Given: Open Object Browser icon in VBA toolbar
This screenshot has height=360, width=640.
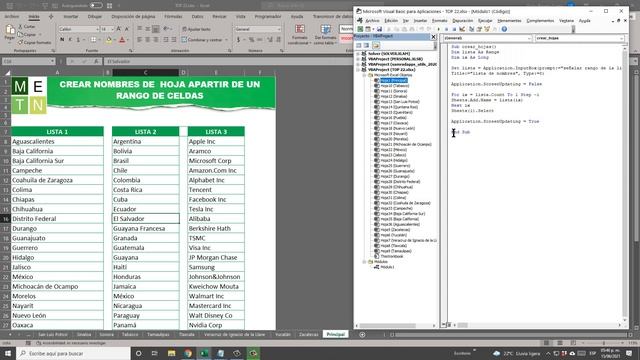Looking at the screenshot, I should [487, 29].
